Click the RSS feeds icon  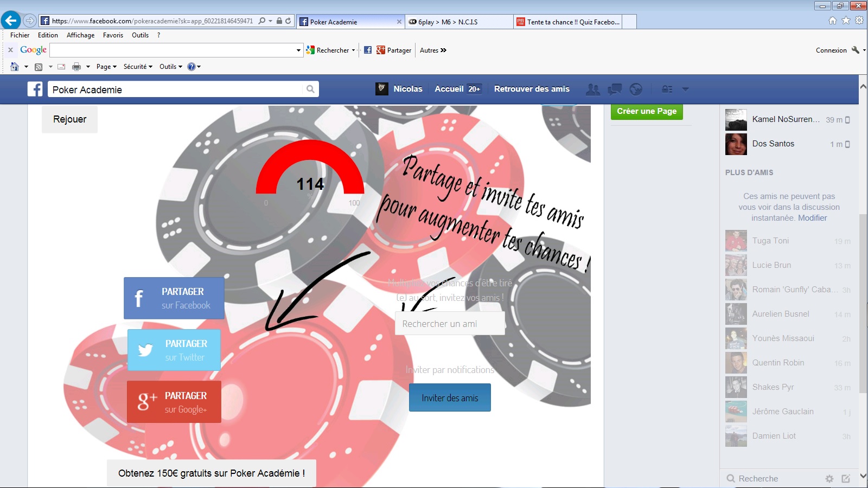[x=39, y=67]
